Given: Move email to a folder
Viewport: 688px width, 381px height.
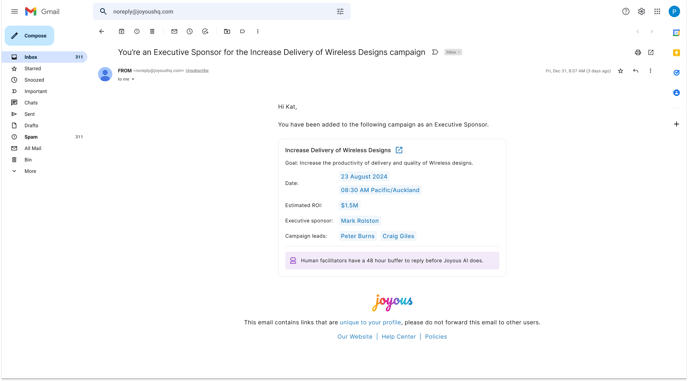Looking at the screenshot, I should (x=227, y=32).
